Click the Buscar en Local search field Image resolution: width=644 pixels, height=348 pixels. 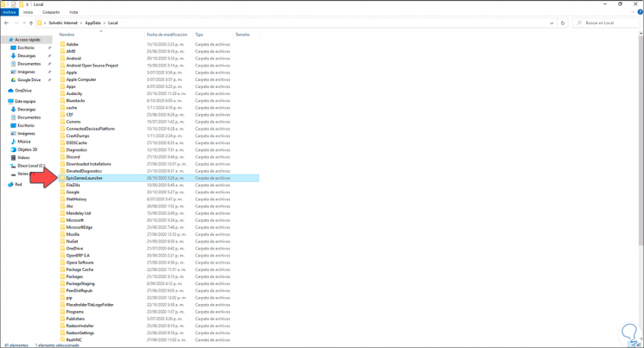606,23
